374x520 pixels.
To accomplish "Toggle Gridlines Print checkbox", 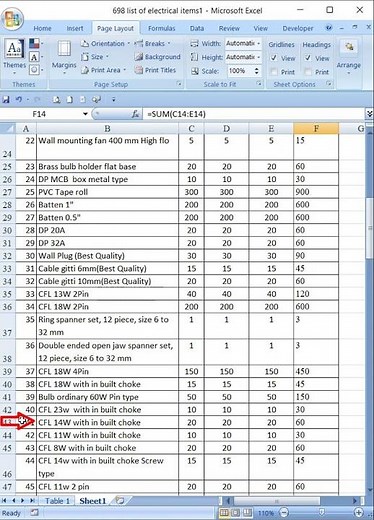I will tap(274, 72).
